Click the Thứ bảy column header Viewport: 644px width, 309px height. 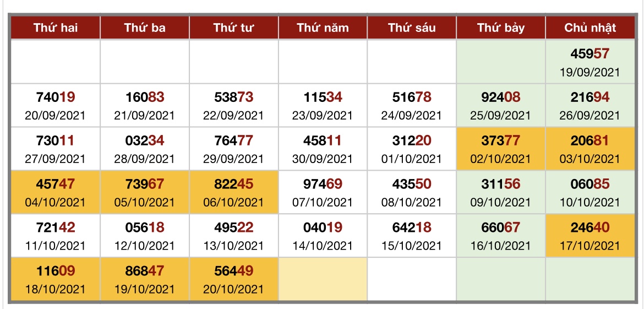[501, 28]
